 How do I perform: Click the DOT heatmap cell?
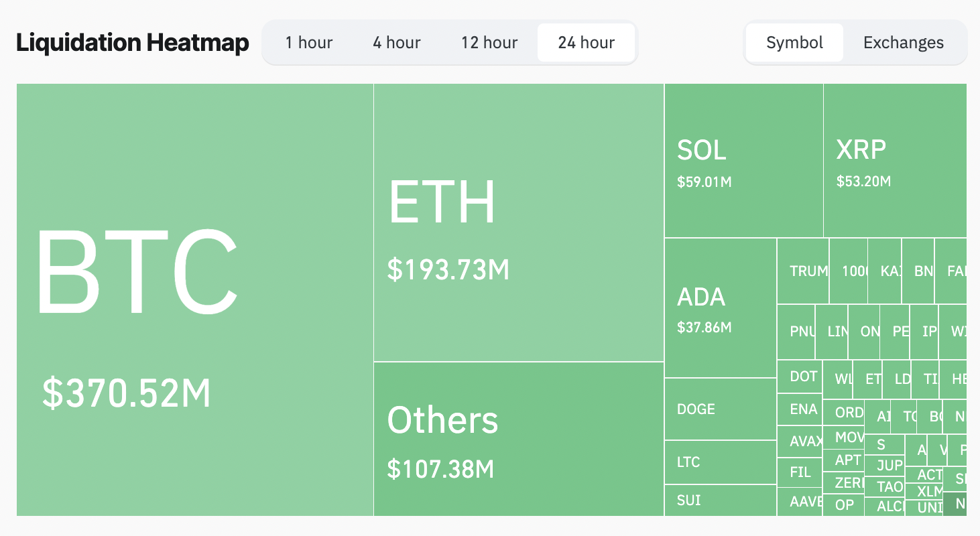tap(800, 377)
